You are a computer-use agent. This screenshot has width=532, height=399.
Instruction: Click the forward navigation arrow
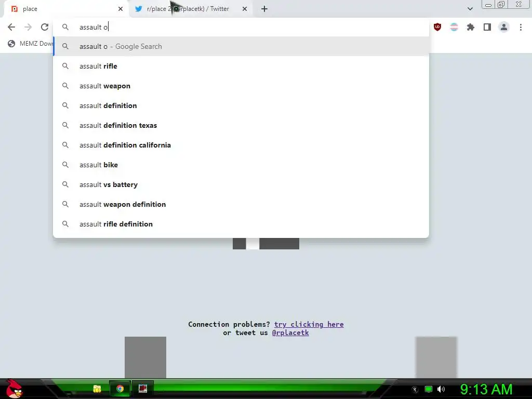(x=28, y=27)
